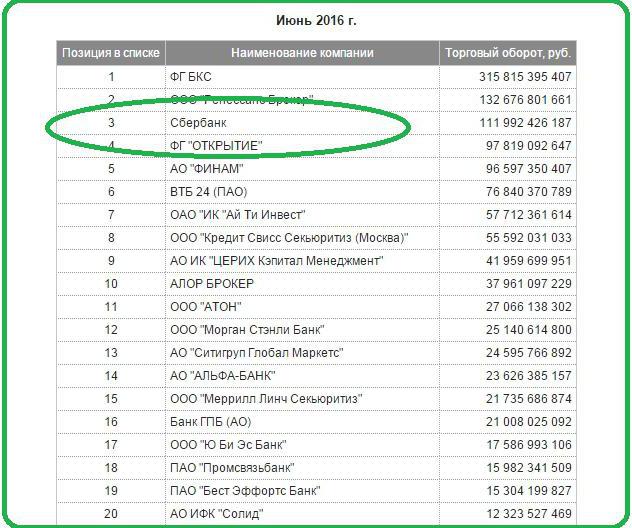
Task: Click turnover value '24 595 766 892'
Action: coord(528,353)
